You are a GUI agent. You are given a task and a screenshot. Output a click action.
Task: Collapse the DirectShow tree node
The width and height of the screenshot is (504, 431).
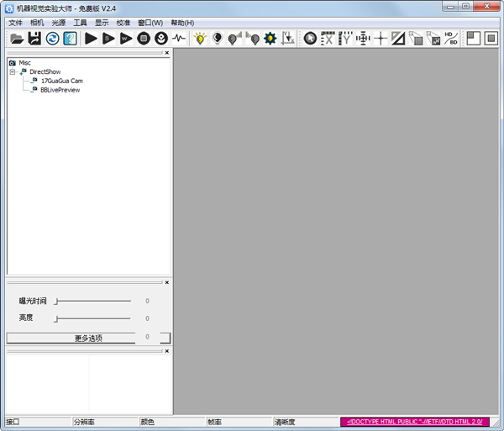[13, 71]
